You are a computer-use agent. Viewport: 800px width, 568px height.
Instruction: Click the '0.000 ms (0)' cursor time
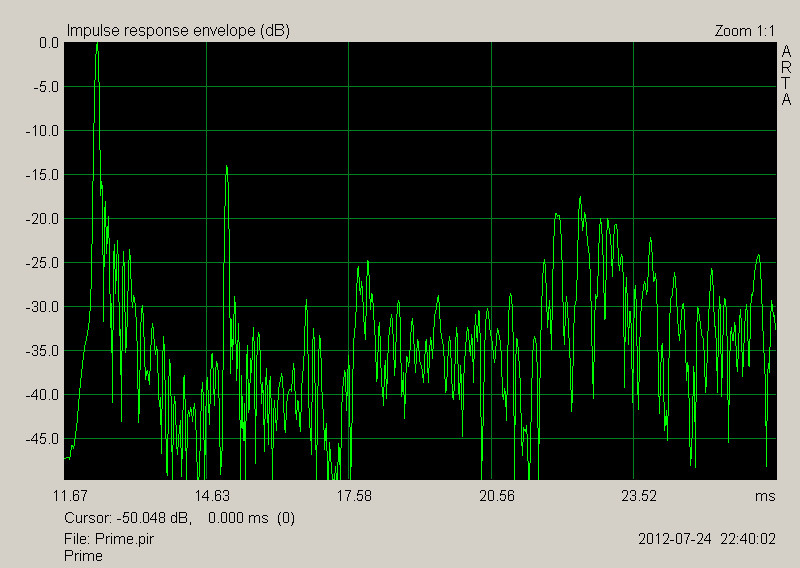tap(252, 518)
